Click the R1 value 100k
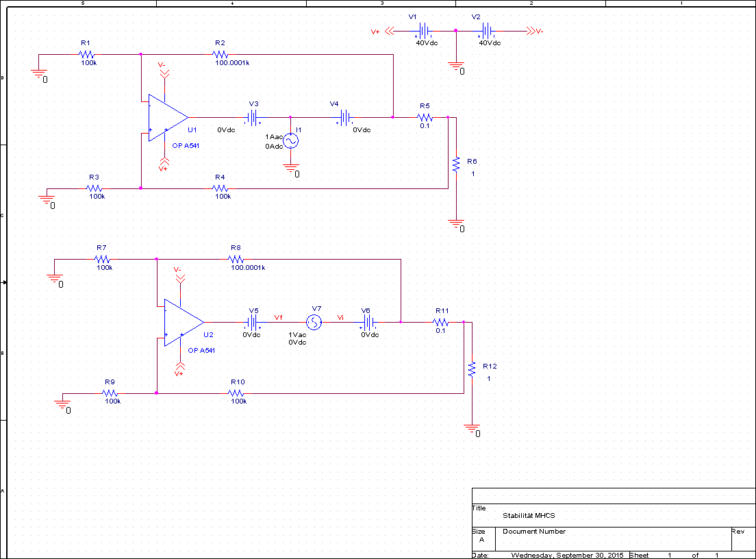Screen dimensions: 756x559 89,63
